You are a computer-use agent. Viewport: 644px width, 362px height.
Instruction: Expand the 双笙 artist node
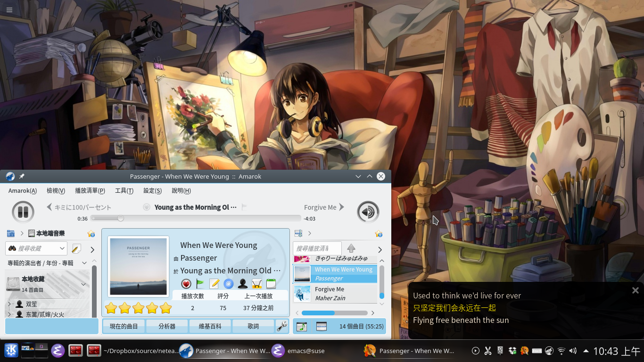pos(9,304)
